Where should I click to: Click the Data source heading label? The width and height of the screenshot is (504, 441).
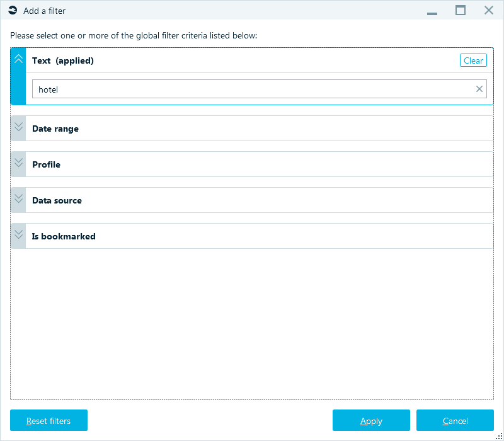coord(57,200)
